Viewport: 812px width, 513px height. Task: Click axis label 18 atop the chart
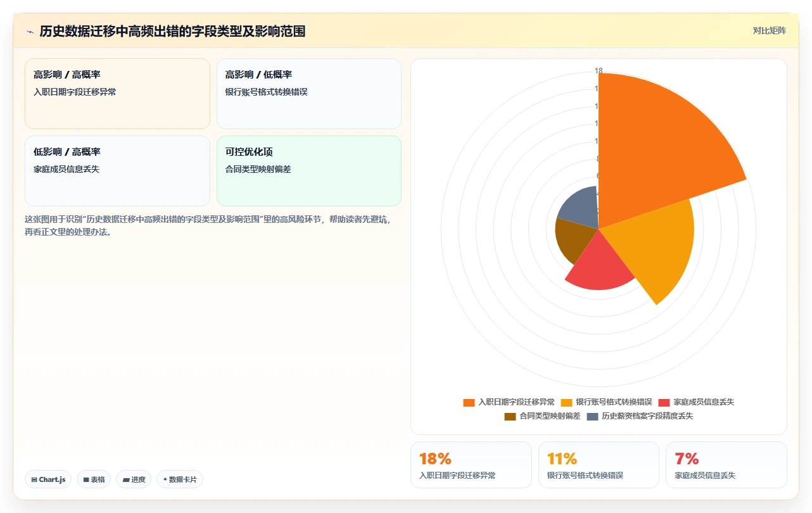pyautogui.click(x=599, y=71)
